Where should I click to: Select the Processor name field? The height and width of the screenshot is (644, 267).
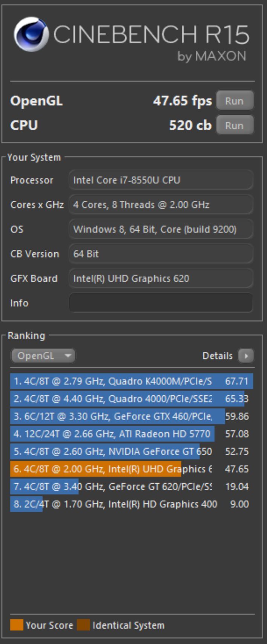(x=161, y=180)
